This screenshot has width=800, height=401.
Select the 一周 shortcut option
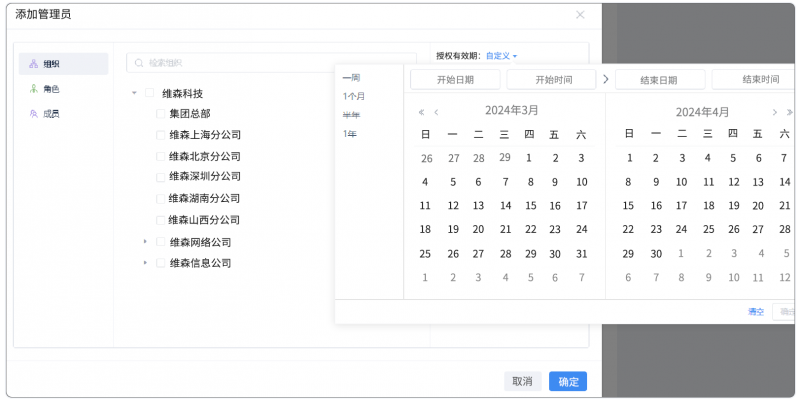351,78
